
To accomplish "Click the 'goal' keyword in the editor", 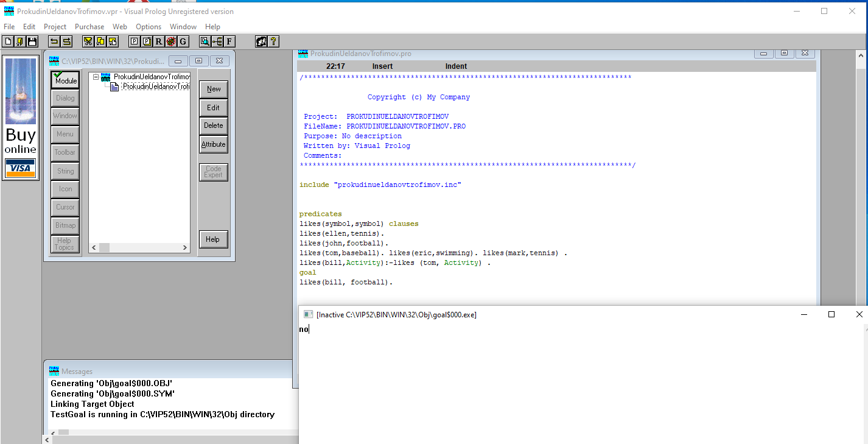I will point(307,272).
